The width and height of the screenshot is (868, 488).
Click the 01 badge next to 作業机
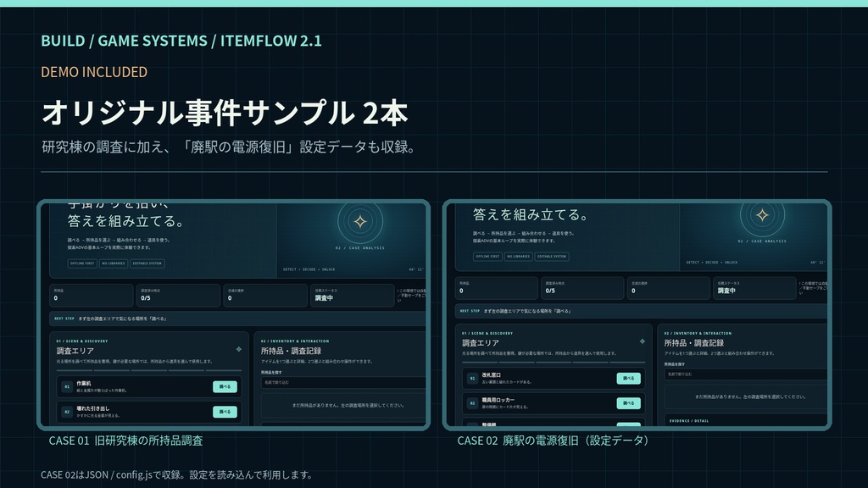coord(66,386)
